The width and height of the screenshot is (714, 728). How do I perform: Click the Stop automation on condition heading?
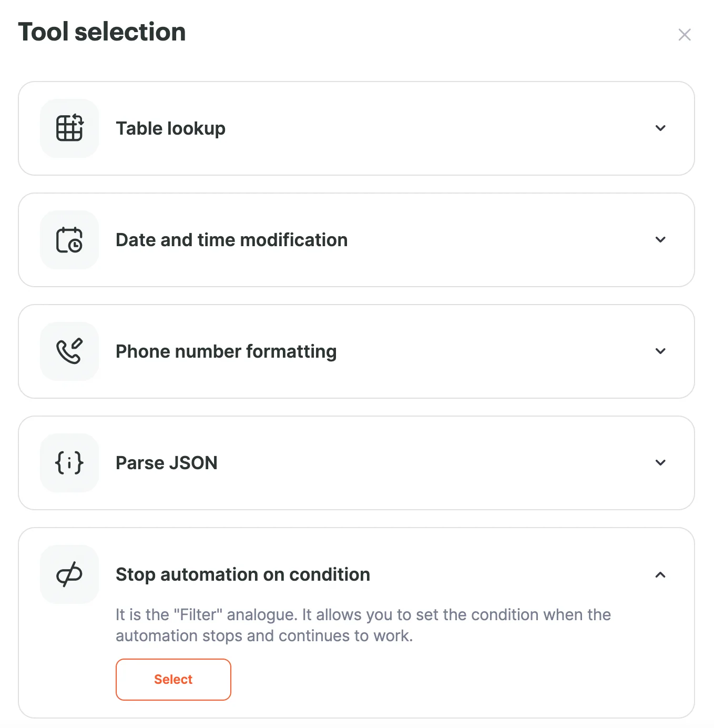(x=242, y=574)
